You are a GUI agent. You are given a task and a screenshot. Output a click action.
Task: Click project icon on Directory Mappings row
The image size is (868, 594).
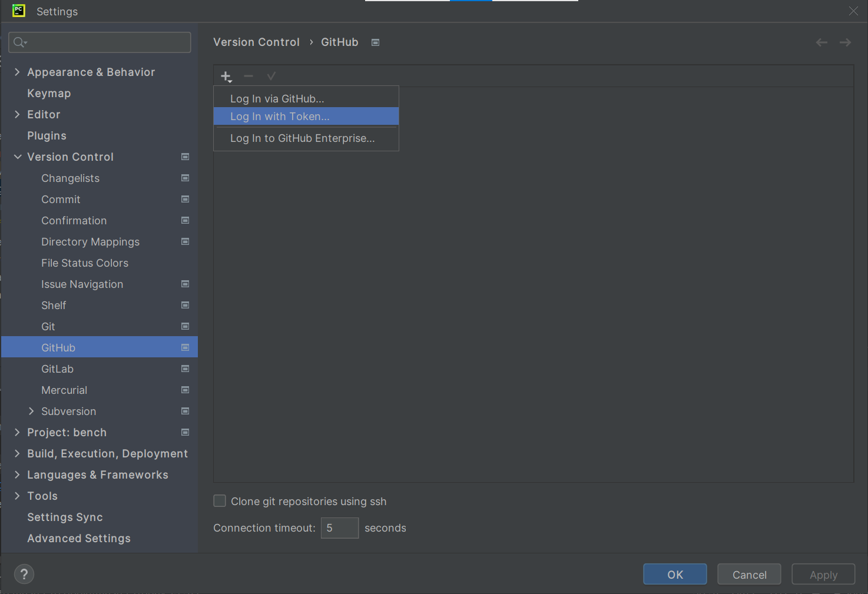[x=185, y=241]
